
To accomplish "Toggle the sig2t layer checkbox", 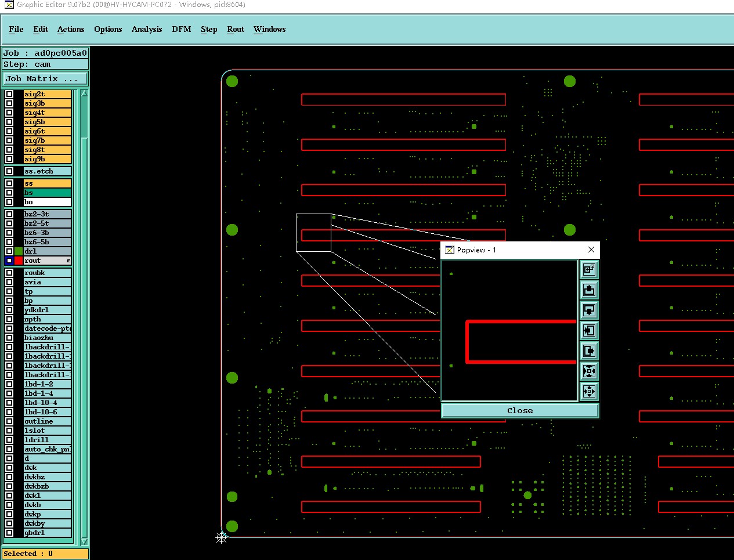I will [9, 94].
